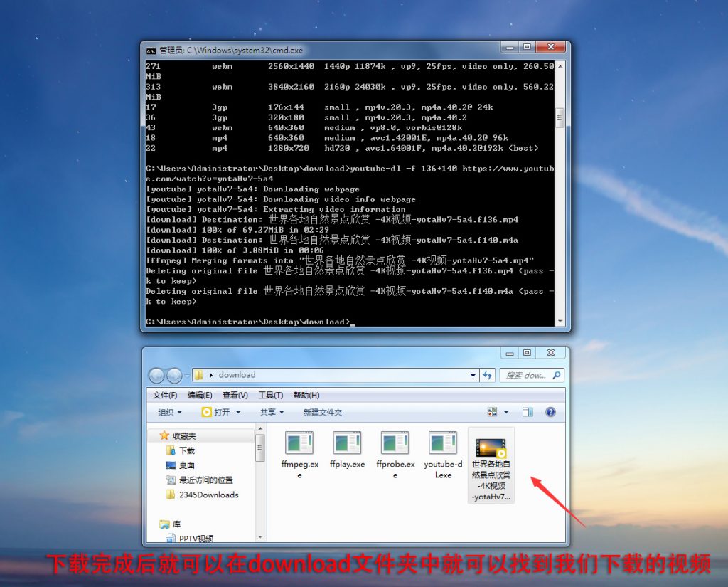Click the 新建文件夹 (New folder) button
This screenshot has height=587, width=728.
[322, 412]
